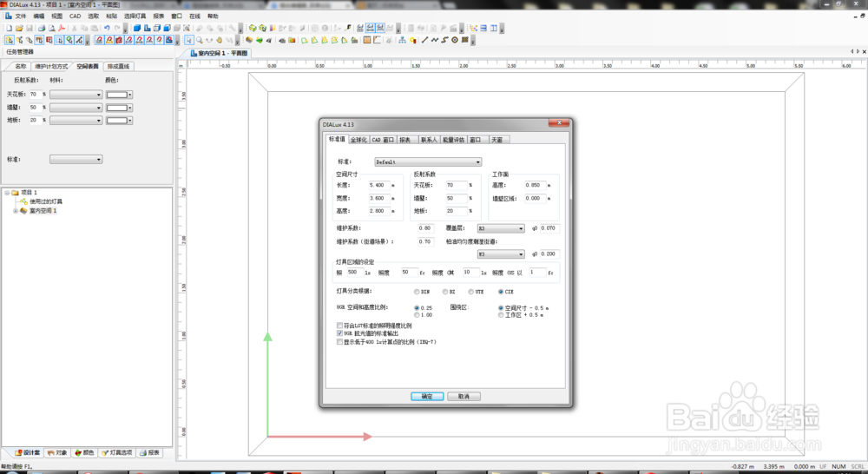Click the 长度 5.400 input field

(379, 186)
